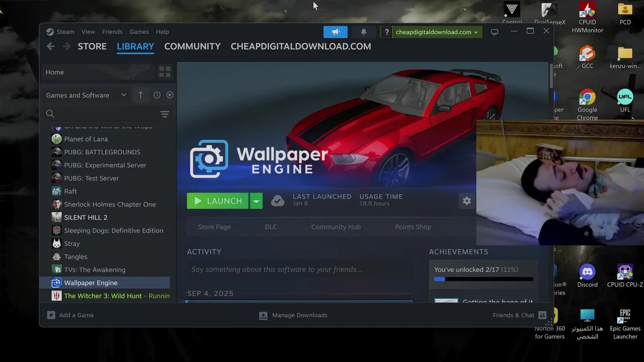Screen dimensions: 644x362
Task: Click the cloud sync status icon
Action: tap(278, 201)
